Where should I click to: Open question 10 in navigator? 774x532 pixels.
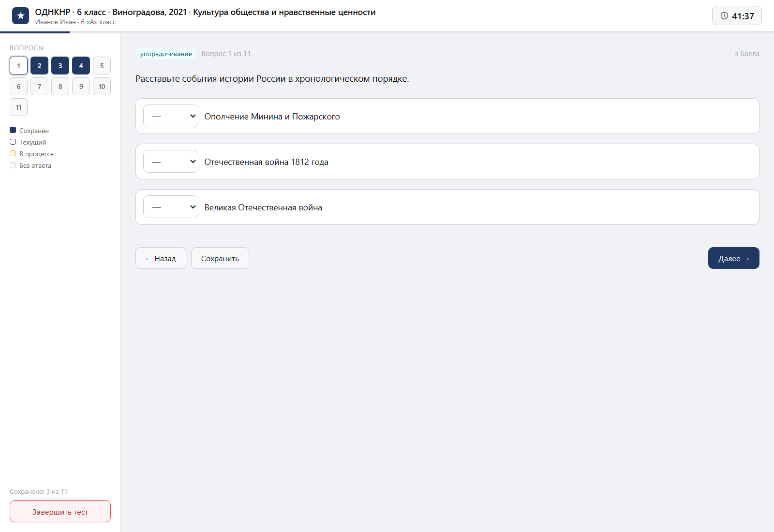(x=102, y=87)
